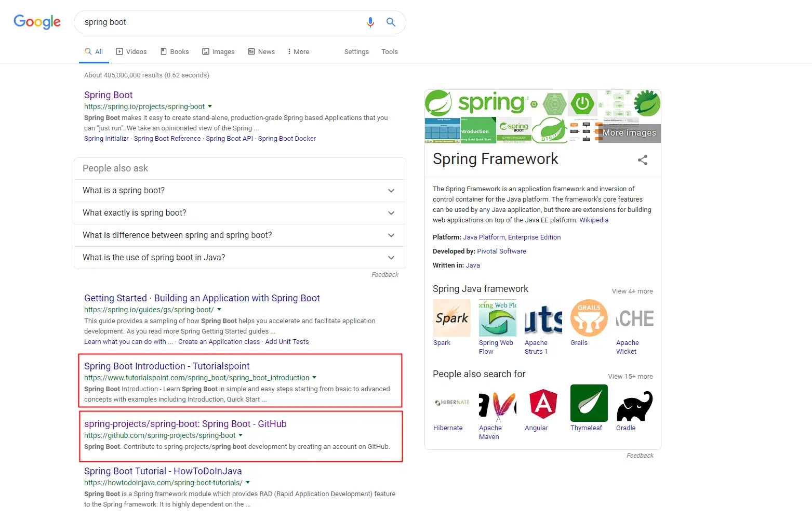Screen dimensions: 812x519
Task: Open the Hibernate logo thumbnail
Action: pyautogui.click(x=452, y=403)
